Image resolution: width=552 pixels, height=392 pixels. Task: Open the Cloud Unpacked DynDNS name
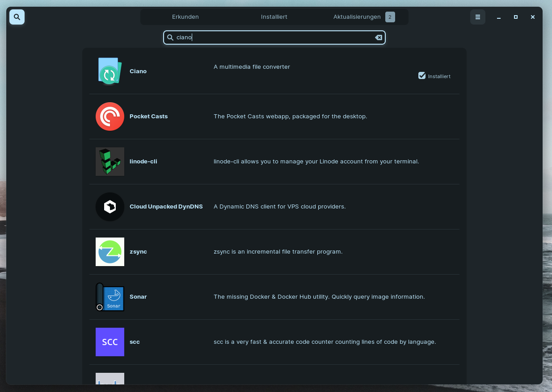(x=166, y=207)
